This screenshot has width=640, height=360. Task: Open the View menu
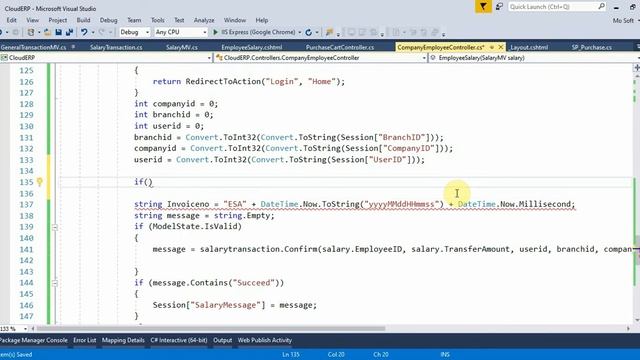[33, 20]
